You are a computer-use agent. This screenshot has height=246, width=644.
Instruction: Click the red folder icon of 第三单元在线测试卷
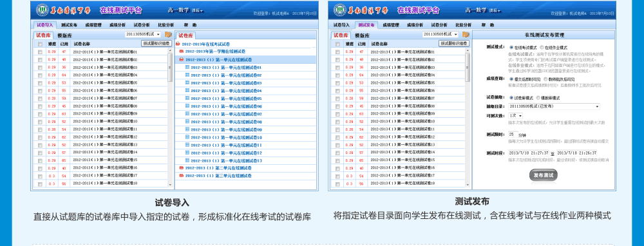pyautogui.click(x=182, y=176)
